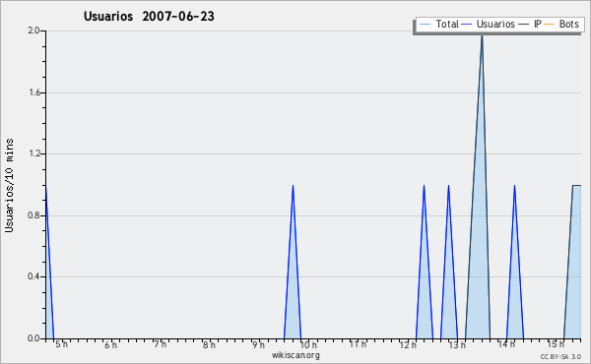Image resolution: width=591 pixels, height=364 pixels.
Task: Click the '12 h' x-axis label
Action: [x=408, y=344]
